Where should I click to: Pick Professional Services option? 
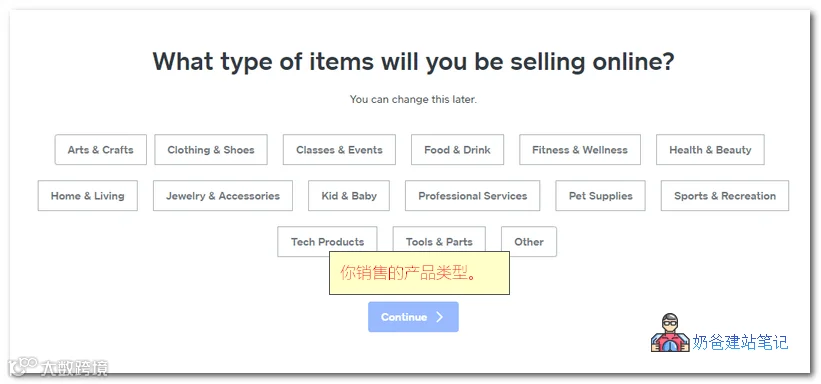click(x=473, y=196)
